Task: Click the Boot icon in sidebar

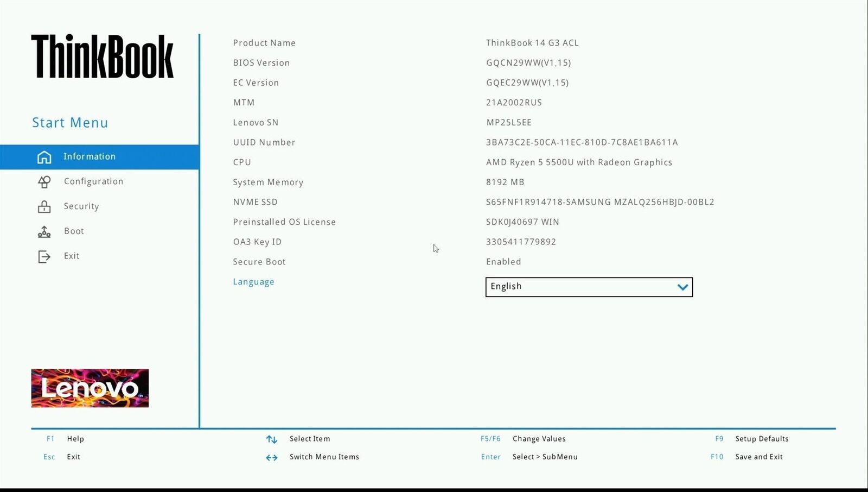Action: click(44, 232)
